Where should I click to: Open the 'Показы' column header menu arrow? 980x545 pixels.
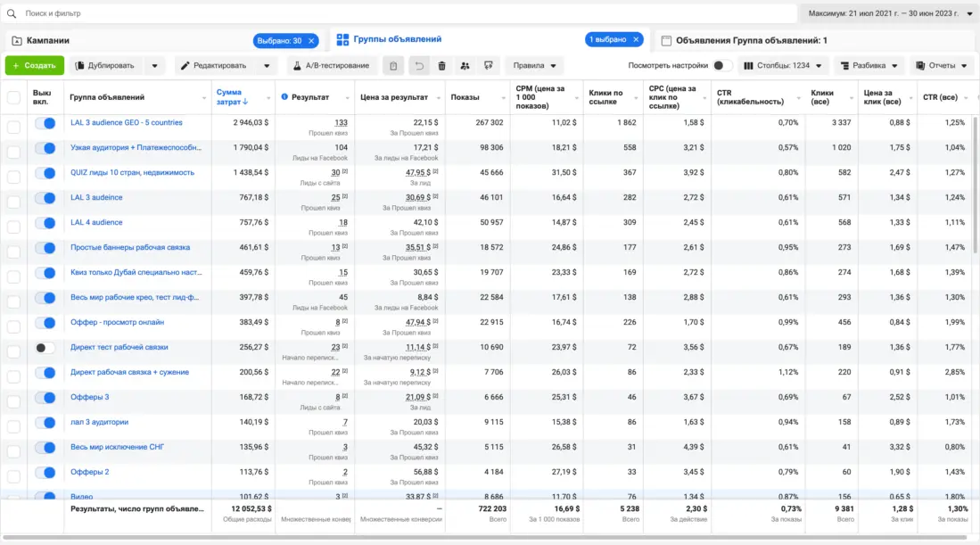[503, 98]
